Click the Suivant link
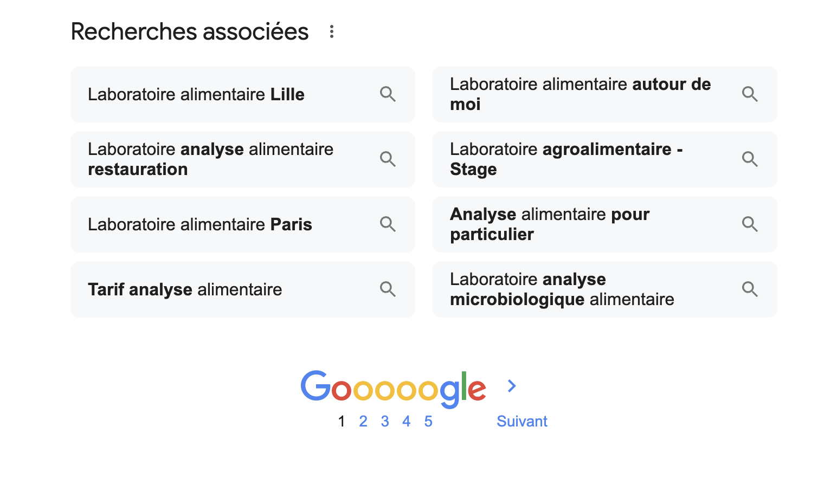The height and width of the screenshot is (504, 837). [522, 421]
